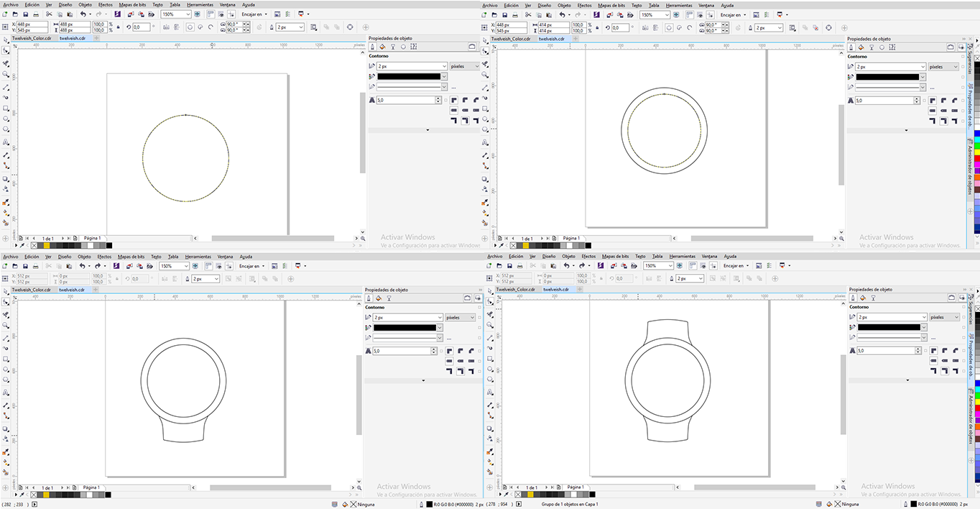Image resolution: width=980 pixels, height=509 pixels.
Task: Open píxeles units dropdown in two-circle panel
Action: (944, 66)
